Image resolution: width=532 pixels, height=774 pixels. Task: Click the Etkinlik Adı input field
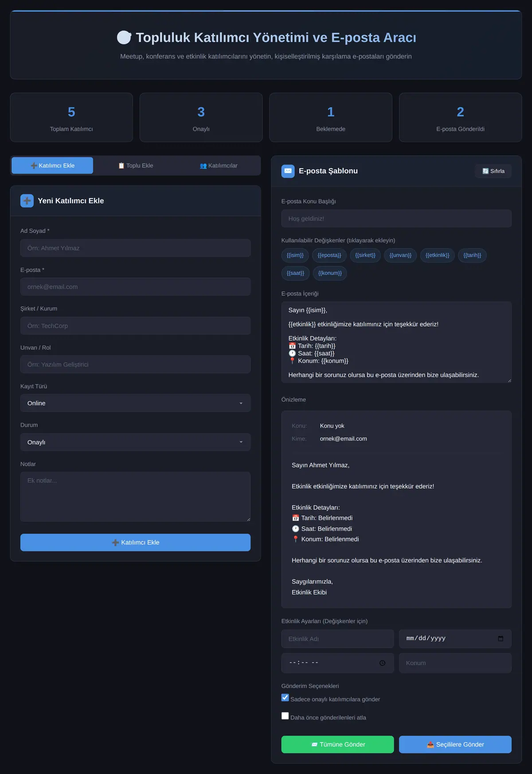(337, 639)
